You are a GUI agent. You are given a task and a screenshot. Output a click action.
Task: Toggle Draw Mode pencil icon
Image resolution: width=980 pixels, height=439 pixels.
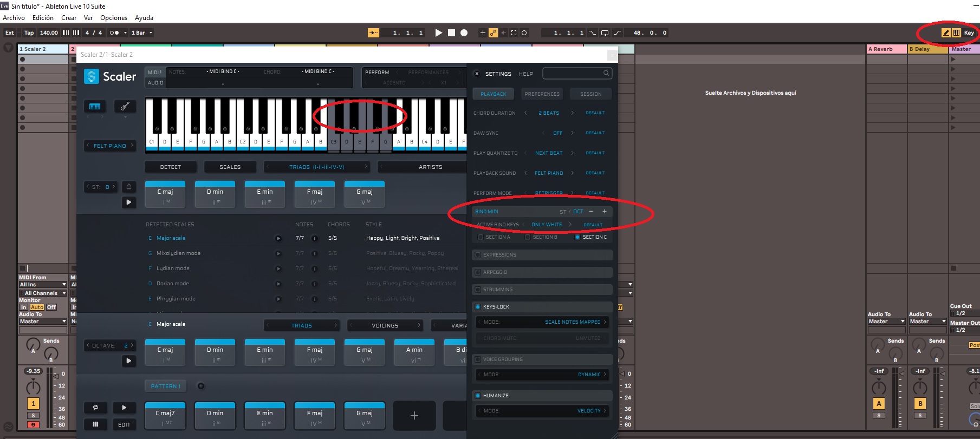[x=946, y=32]
